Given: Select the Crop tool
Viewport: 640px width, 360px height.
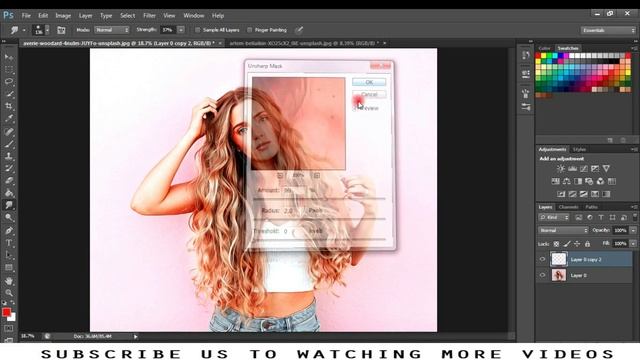Looking at the screenshot, I should coord(9,106).
